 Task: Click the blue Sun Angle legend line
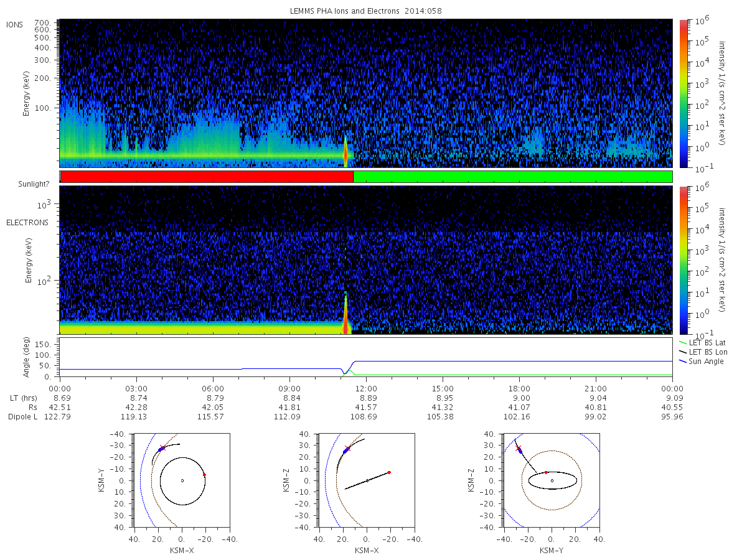coord(682,361)
